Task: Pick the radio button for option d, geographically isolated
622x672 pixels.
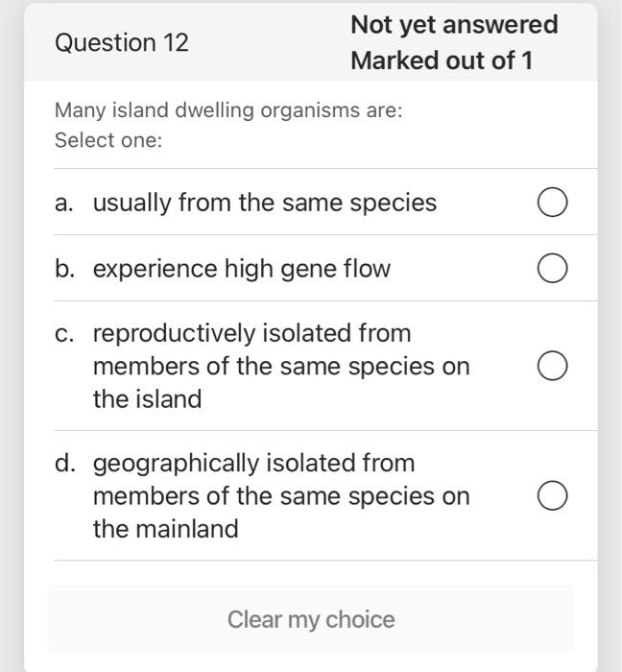Action: (552, 495)
